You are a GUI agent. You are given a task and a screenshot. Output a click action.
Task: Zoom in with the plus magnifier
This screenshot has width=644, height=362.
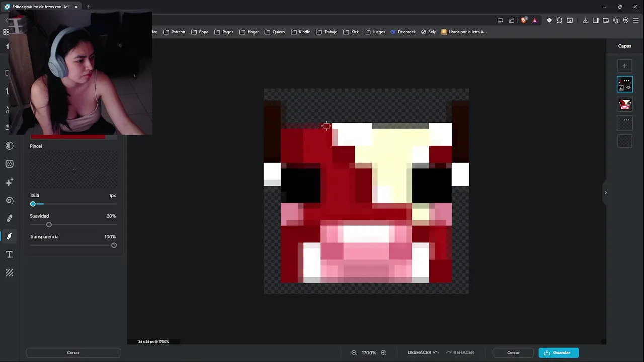click(x=383, y=353)
